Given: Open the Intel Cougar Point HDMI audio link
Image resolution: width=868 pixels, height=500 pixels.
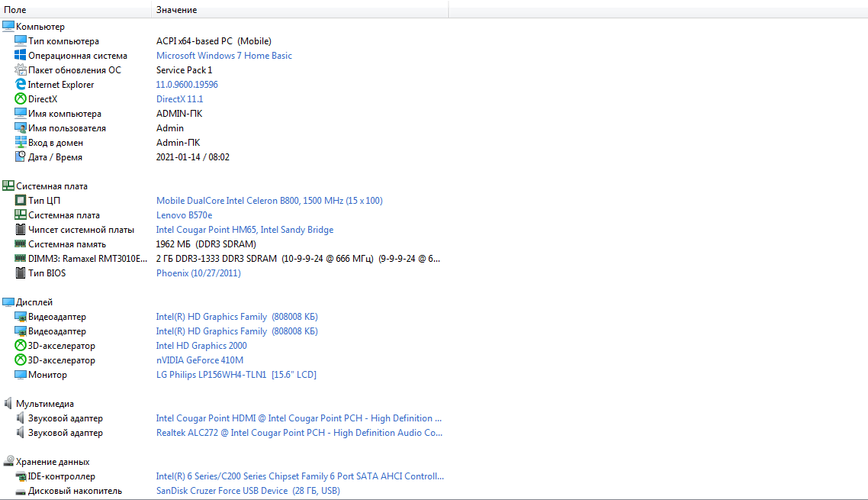Looking at the screenshot, I should (x=298, y=418).
